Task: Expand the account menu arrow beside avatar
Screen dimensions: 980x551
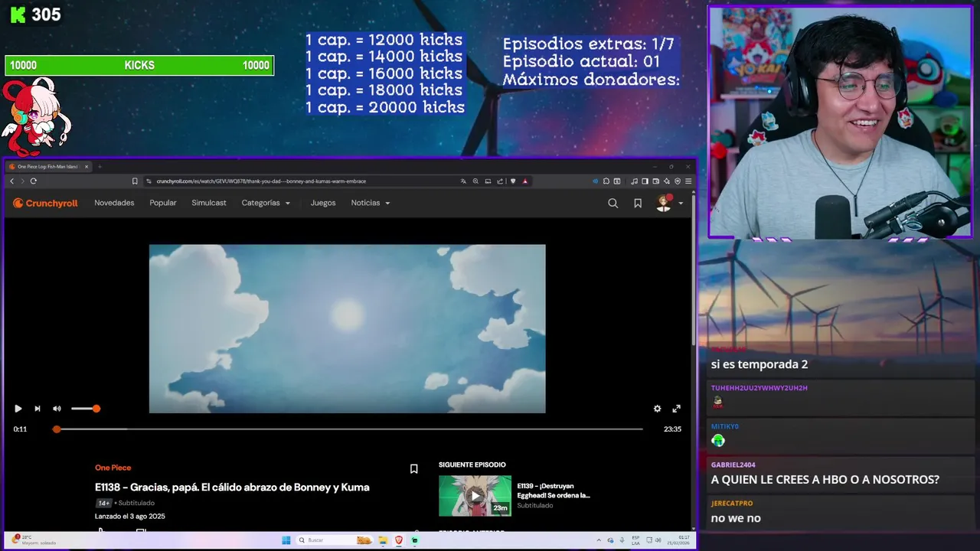Action: point(681,204)
